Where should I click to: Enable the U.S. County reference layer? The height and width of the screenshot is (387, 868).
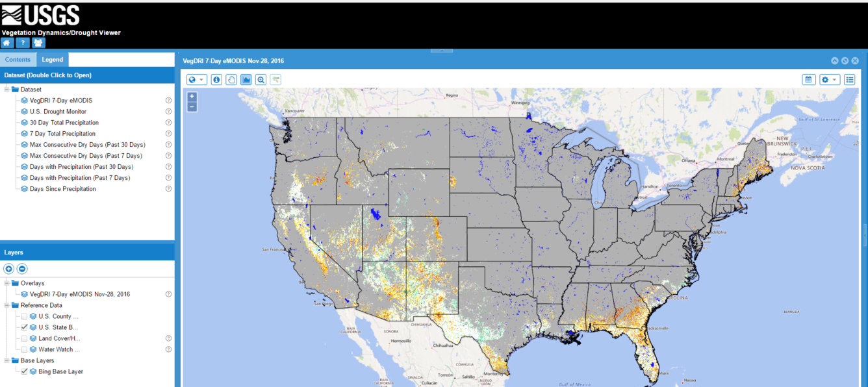(x=24, y=316)
